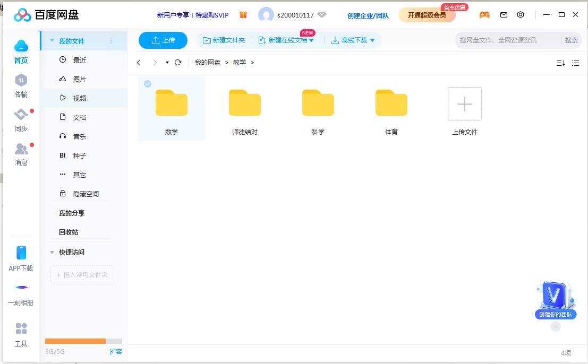Image resolution: width=588 pixels, height=364 pixels.
Task: Open the 消息 messages icon
Action: [21, 149]
